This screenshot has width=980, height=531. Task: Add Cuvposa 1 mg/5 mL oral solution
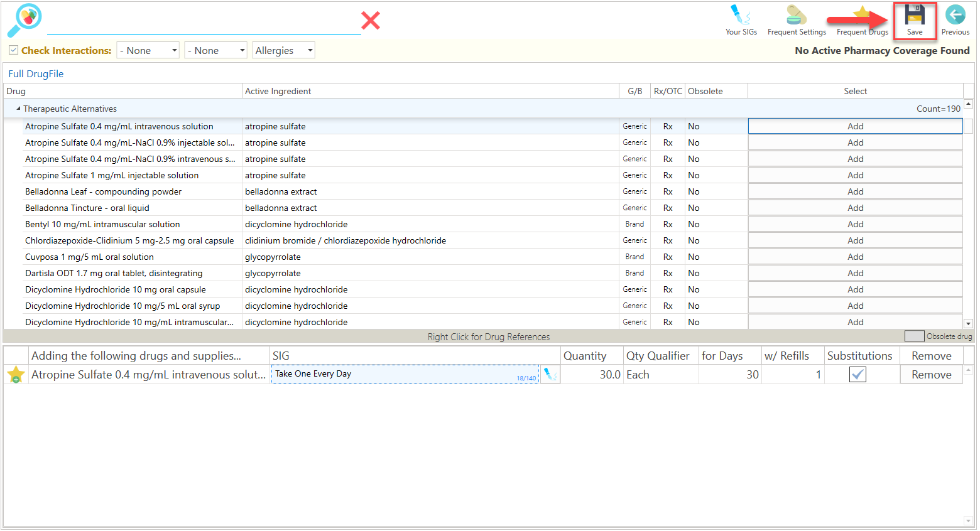click(855, 257)
